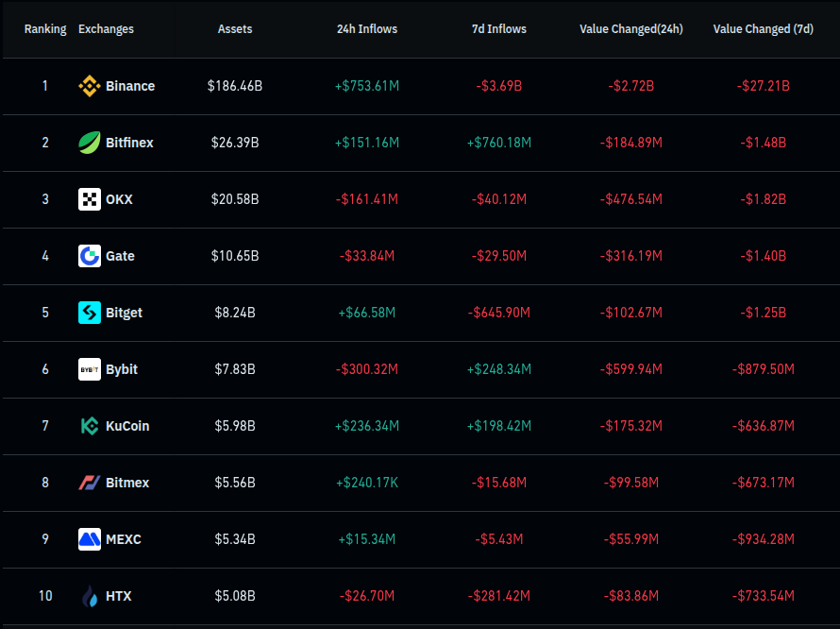Screen dimensions: 840x629
Task: Sort by Value Changed(24h) column header
Action: coord(631,29)
